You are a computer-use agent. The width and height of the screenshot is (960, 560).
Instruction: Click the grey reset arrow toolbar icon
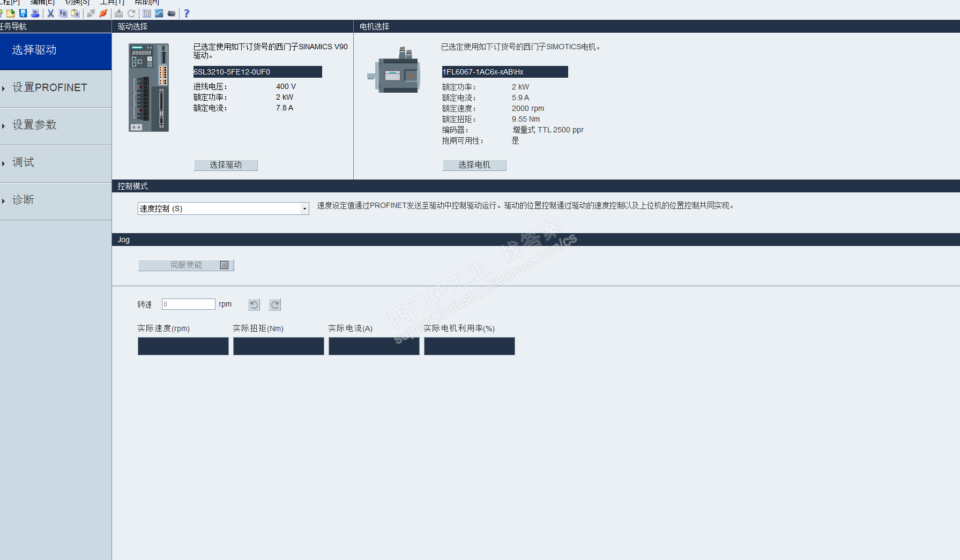click(131, 13)
